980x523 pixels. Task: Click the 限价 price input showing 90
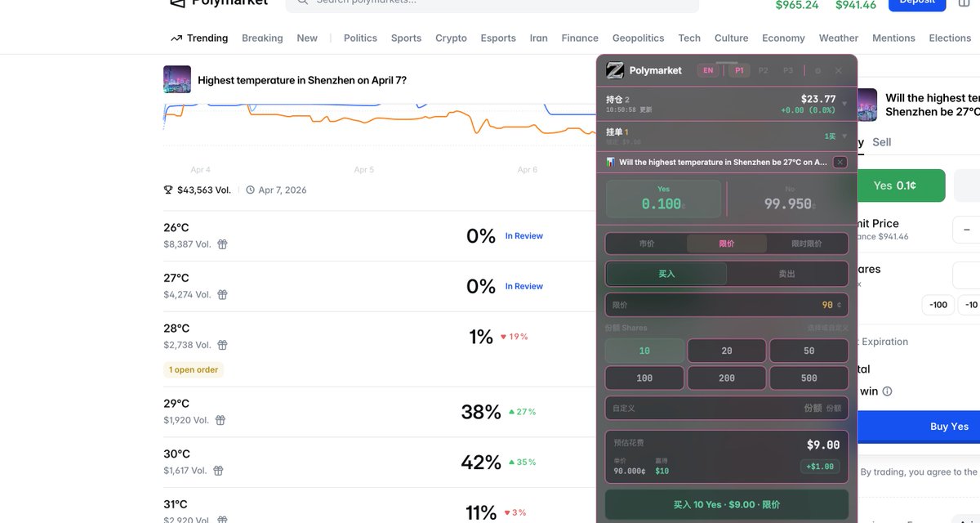(727, 305)
